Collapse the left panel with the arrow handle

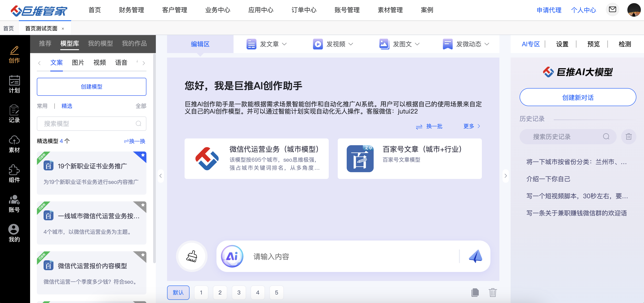coord(161,176)
